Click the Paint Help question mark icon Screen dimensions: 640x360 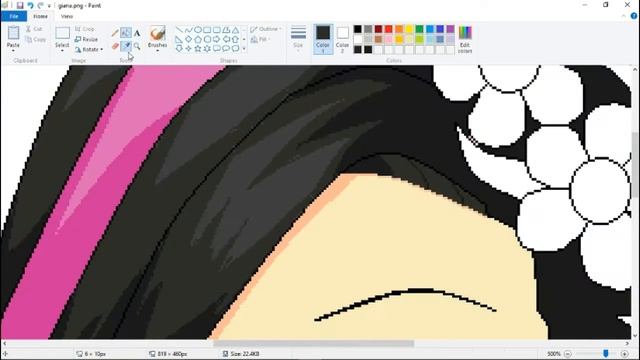(x=634, y=16)
